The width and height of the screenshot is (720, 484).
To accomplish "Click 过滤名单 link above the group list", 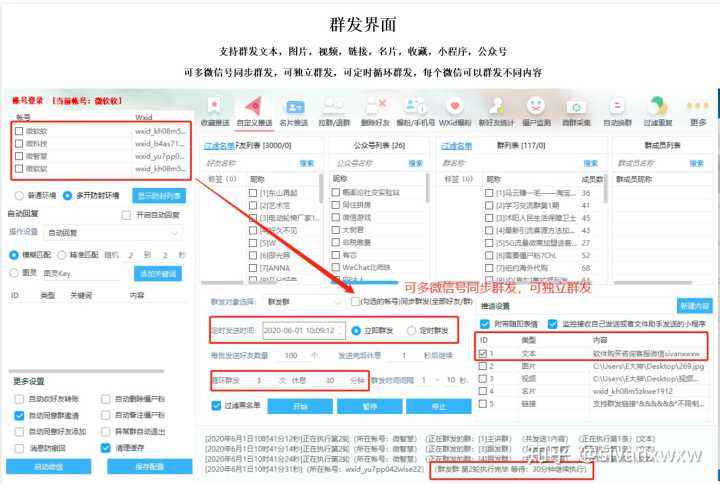I will [456, 146].
